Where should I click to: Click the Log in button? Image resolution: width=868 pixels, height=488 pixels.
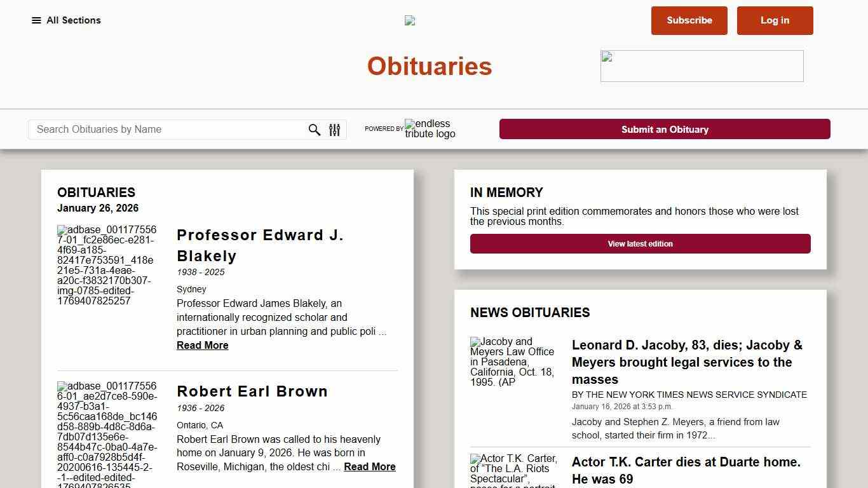click(x=775, y=20)
